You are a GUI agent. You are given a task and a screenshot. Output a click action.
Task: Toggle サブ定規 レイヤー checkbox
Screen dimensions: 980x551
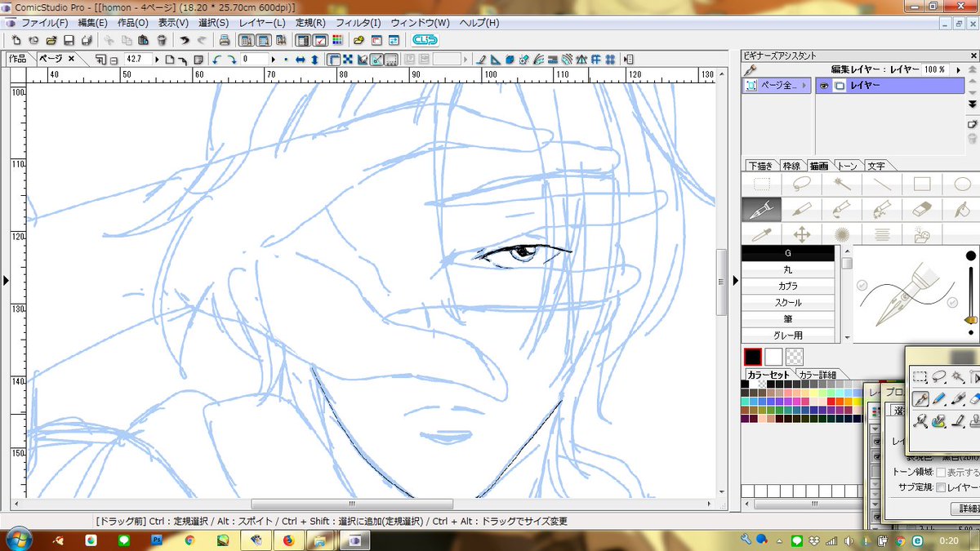[941, 488]
